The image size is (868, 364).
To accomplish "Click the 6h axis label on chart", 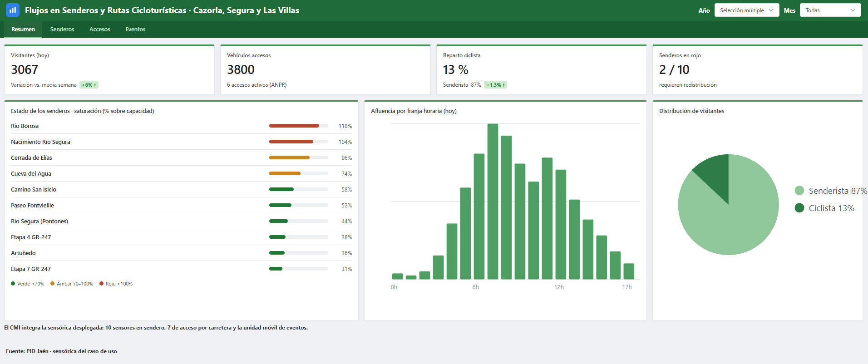I will [475, 287].
